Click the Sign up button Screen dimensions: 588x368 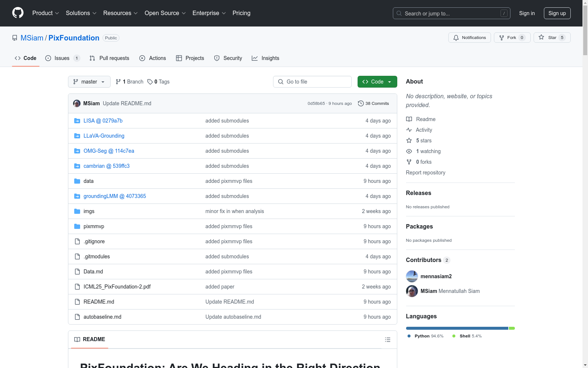point(557,13)
